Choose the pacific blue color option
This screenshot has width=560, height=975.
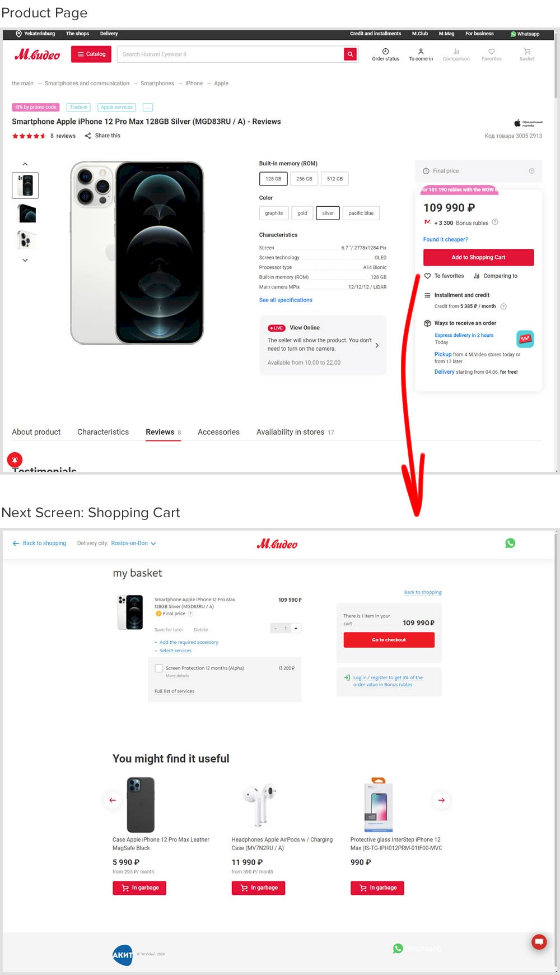[x=361, y=213]
